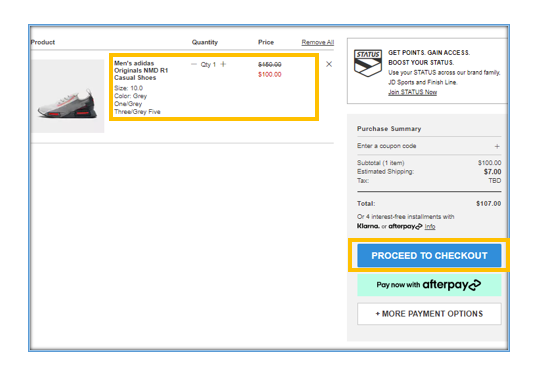The width and height of the screenshot is (549, 368).
Task: Click the Price column header
Action: [x=266, y=42]
